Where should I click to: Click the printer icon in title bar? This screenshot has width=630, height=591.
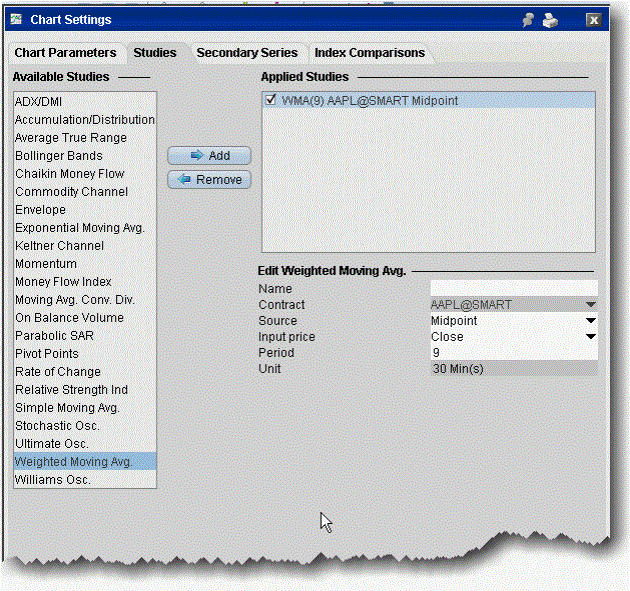(549, 19)
